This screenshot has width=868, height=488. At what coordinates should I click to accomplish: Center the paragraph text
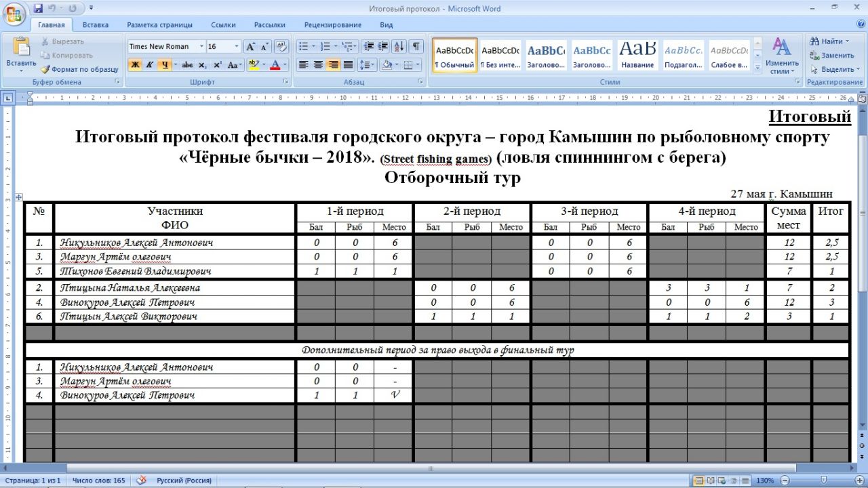coord(318,65)
